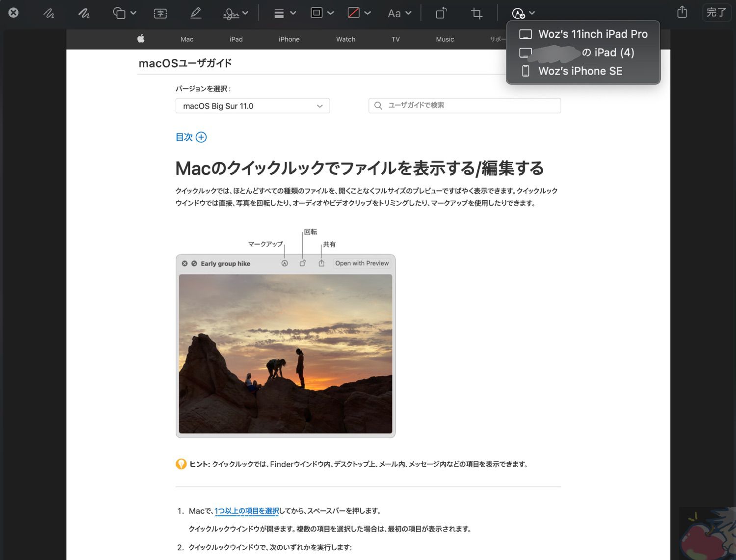The image size is (736, 560).
Task: Click the 完了 done button
Action: point(716,12)
